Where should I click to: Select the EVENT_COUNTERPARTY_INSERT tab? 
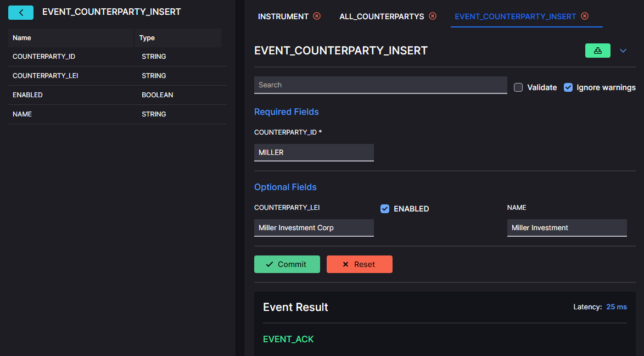[x=515, y=16]
